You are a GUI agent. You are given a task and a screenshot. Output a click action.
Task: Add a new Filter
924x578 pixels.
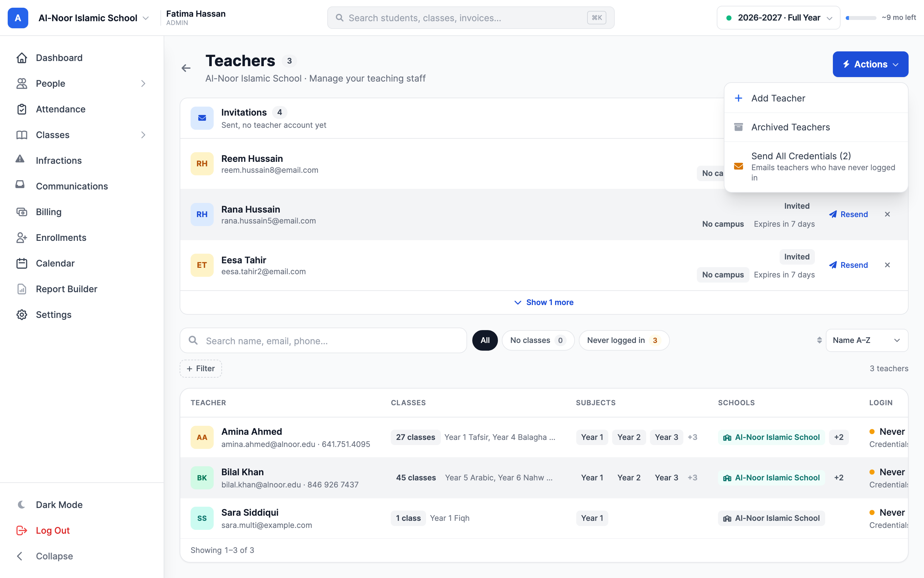tap(201, 369)
